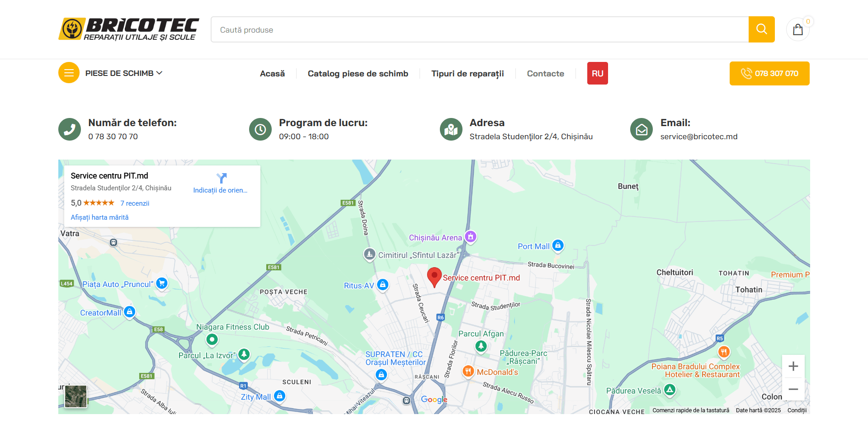
Task: Click the green email envelope icon
Action: 642,129
